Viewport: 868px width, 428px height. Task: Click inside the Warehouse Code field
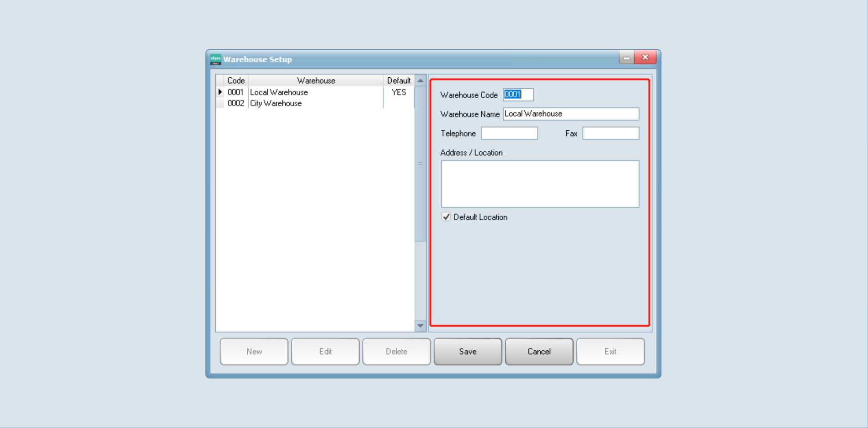(518, 95)
